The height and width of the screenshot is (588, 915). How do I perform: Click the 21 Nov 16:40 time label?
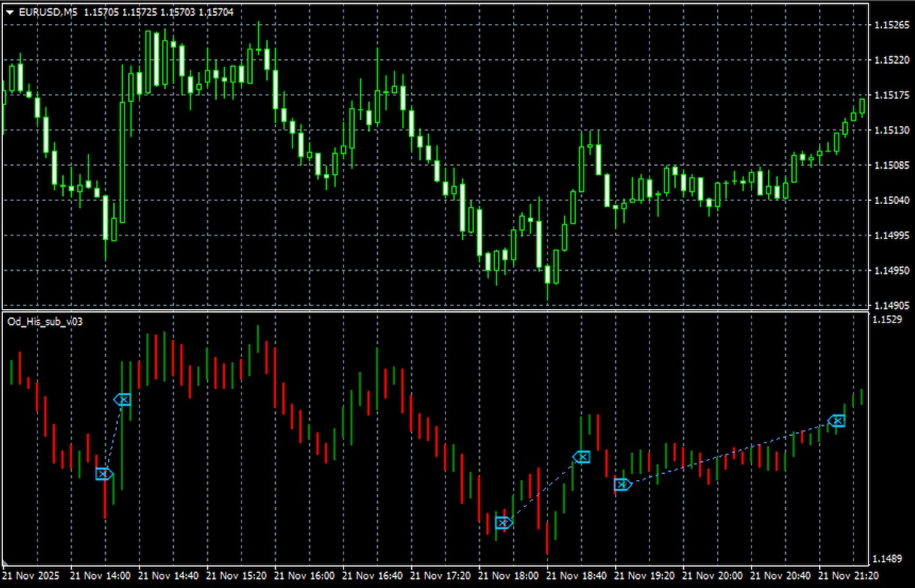pyautogui.click(x=373, y=576)
